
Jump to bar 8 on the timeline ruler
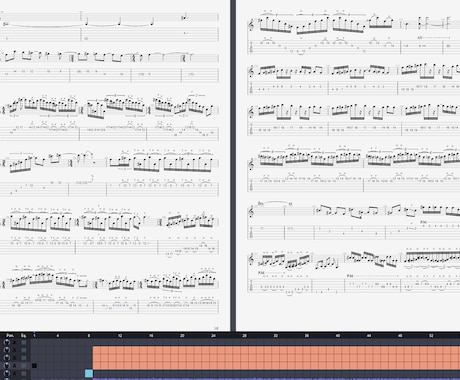point(89,336)
